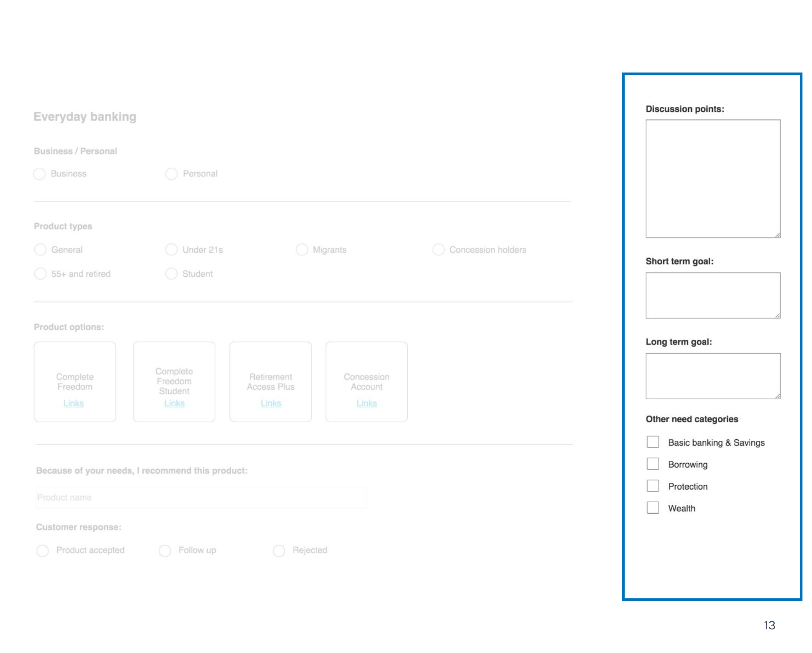This screenshot has height=653, width=812.
Task: Check the Basic banking & Savings checkbox
Action: pyautogui.click(x=653, y=442)
